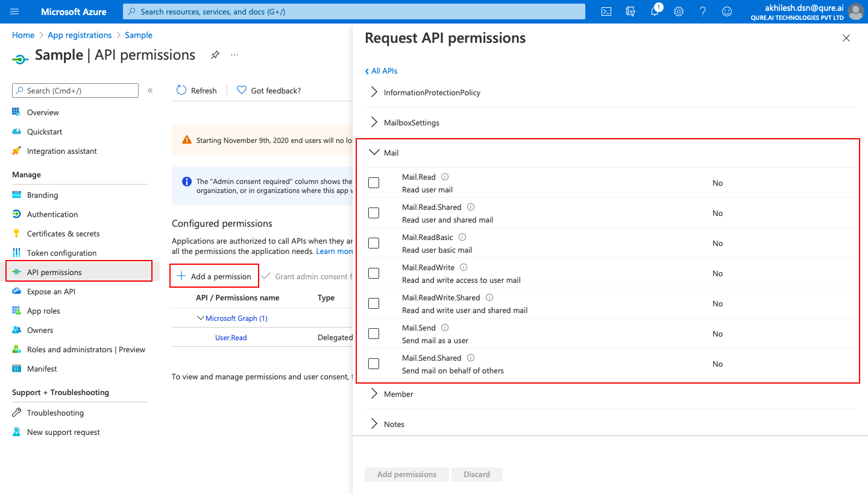Click the info icon next to Mail.Send.Shared
The height and width of the screenshot is (494, 868).
471,358
